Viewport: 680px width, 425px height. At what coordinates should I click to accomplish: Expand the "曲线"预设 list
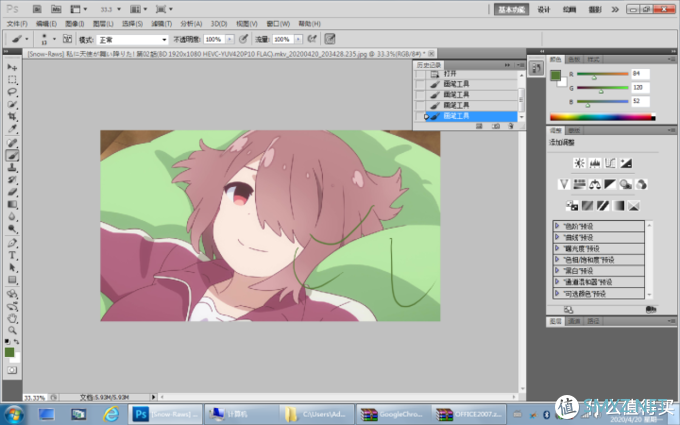coord(557,237)
